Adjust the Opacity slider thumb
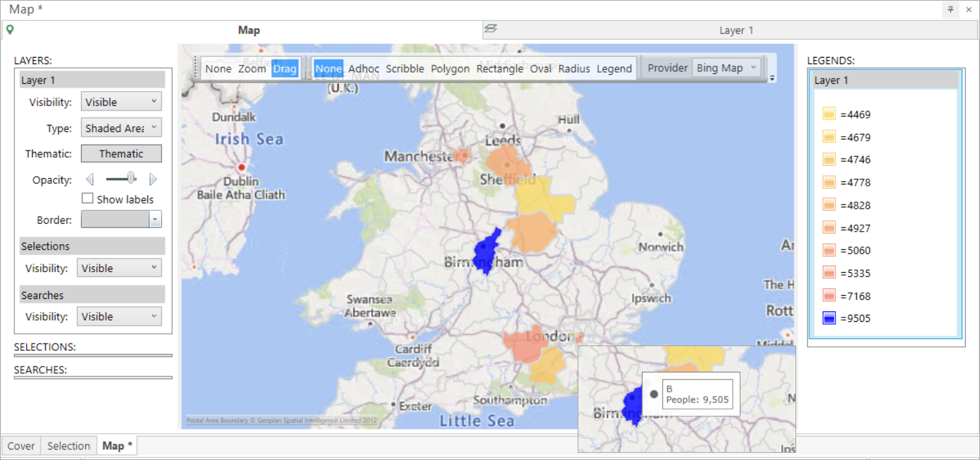Viewport: 980px width, 460px height. click(131, 178)
